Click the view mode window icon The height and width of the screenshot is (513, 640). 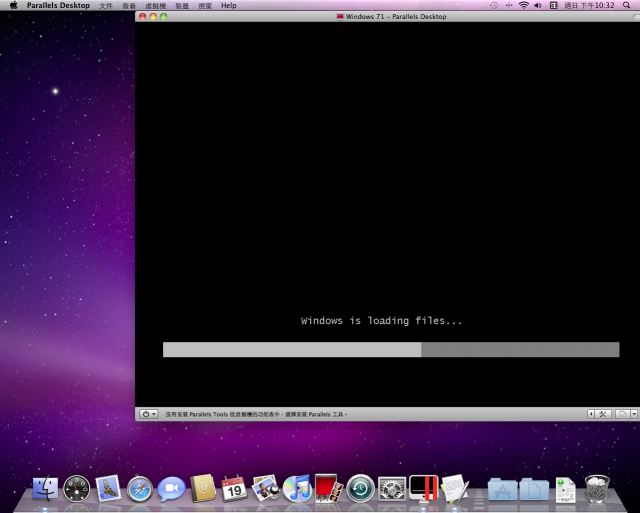(622, 414)
